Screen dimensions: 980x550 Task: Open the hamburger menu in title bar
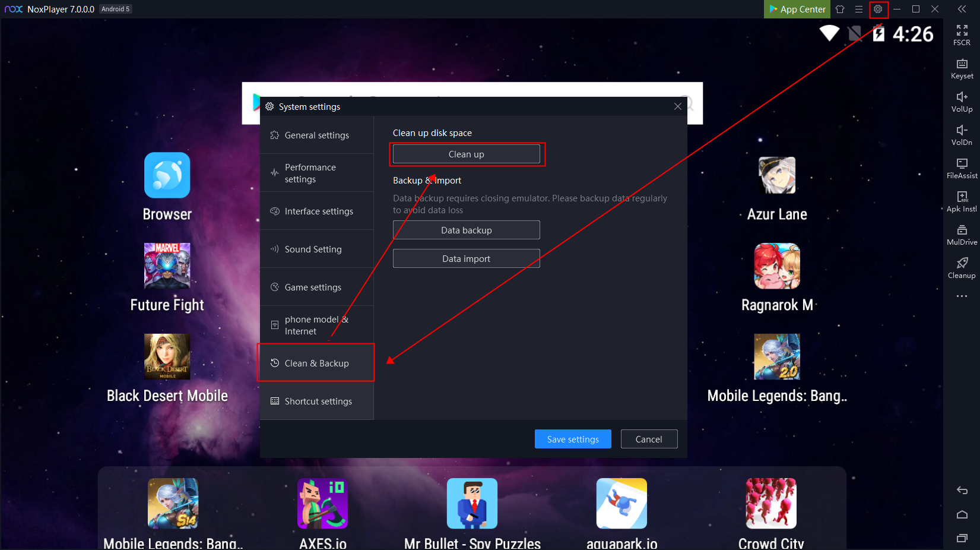pyautogui.click(x=859, y=9)
